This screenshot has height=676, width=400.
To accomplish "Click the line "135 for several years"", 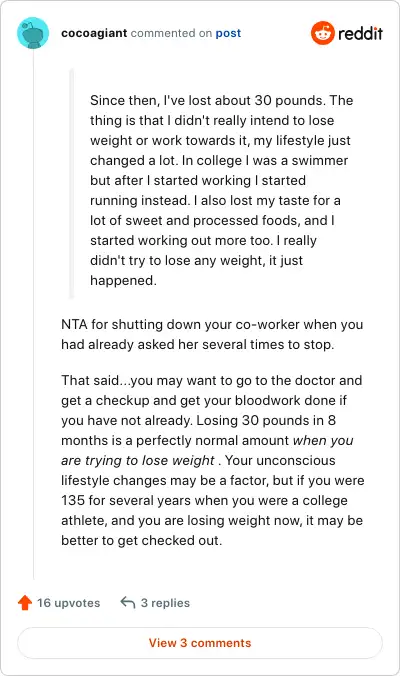I will pos(204,501).
